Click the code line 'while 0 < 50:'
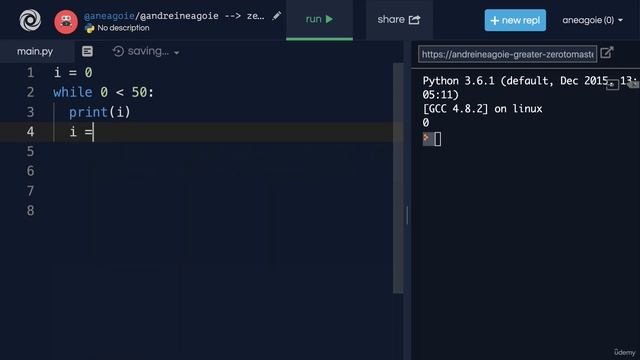This screenshot has height=360, width=640. click(x=104, y=92)
